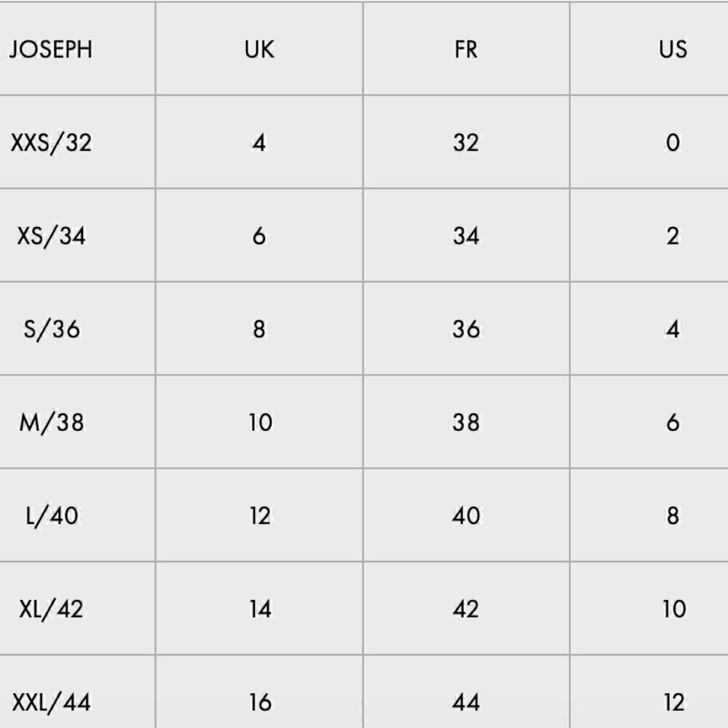The image size is (728, 728).
Task: Select the US column header
Action: [x=673, y=50]
